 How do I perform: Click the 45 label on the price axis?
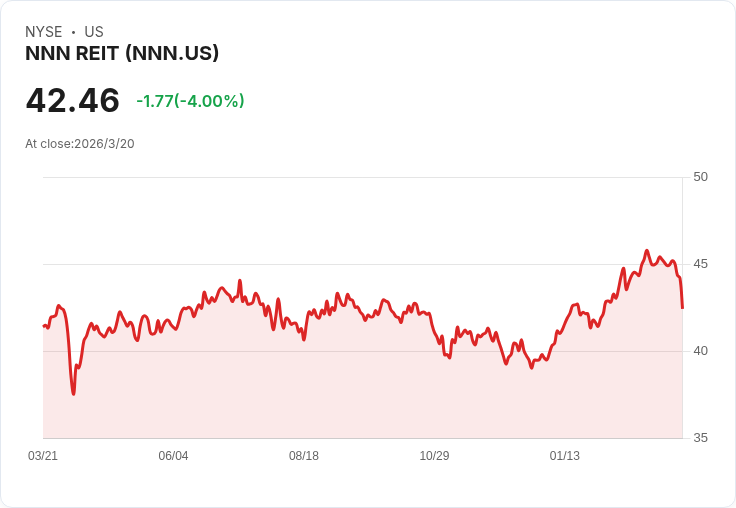700,264
